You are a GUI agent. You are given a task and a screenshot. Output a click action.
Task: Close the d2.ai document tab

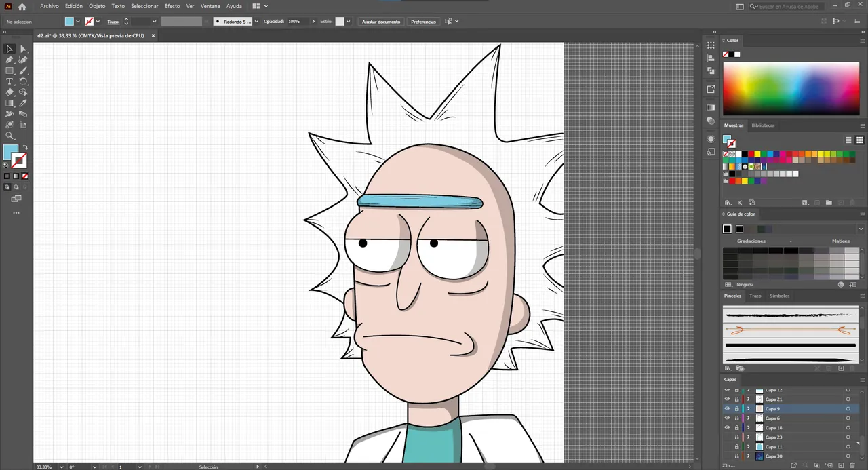(x=153, y=35)
